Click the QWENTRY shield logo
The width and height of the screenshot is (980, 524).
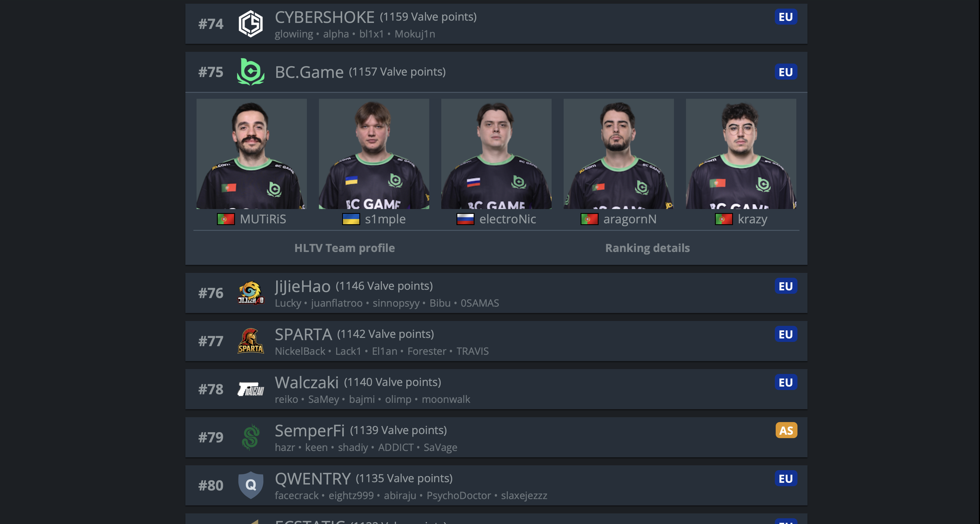[250, 485]
